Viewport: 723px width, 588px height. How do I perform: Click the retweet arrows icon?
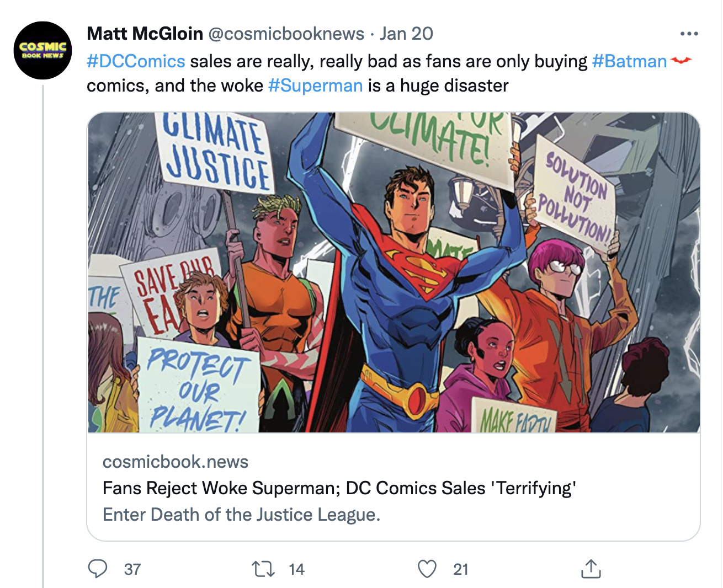pyautogui.click(x=263, y=569)
